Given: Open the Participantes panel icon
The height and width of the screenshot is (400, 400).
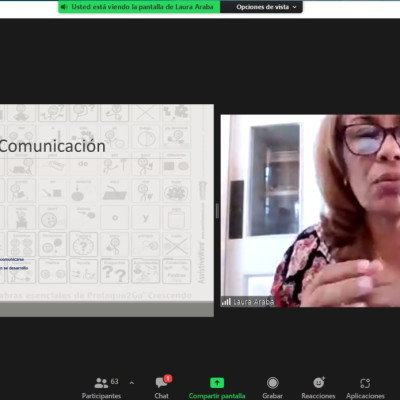Looking at the screenshot, I should click(101, 383).
